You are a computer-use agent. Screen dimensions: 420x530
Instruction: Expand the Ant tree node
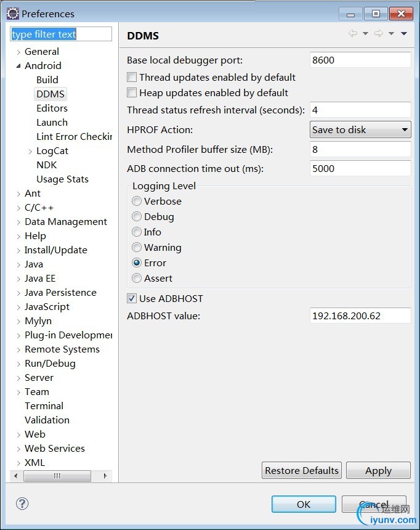point(18,194)
